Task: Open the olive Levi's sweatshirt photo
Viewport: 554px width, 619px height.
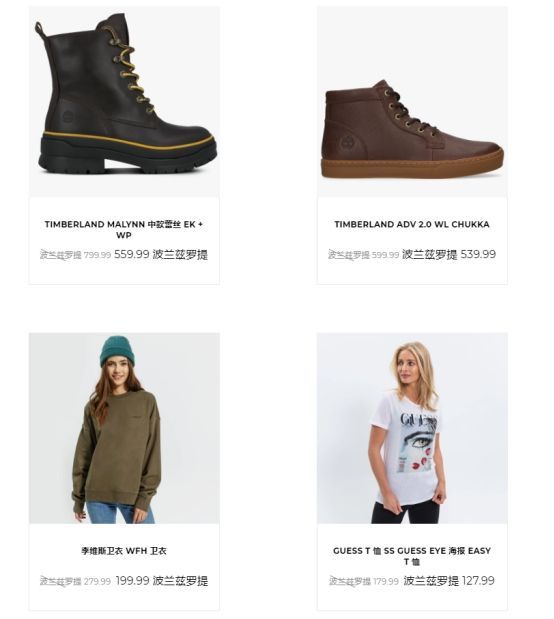Action: [124, 428]
